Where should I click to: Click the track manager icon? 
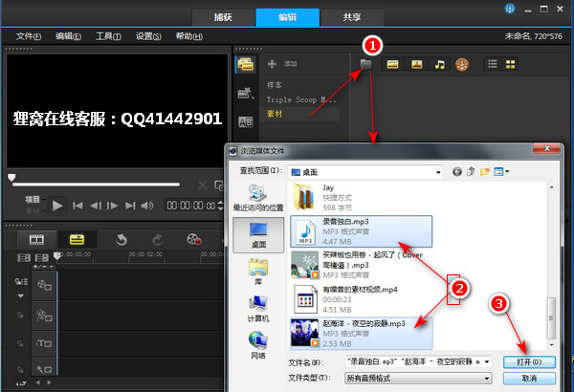pyautogui.click(x=21, y=281)
